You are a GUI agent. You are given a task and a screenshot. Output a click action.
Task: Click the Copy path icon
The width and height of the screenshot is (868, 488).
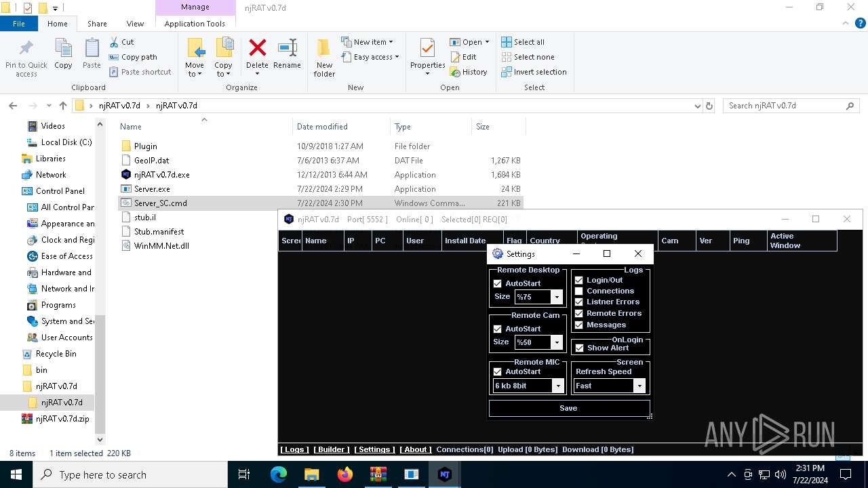[113, 57]
